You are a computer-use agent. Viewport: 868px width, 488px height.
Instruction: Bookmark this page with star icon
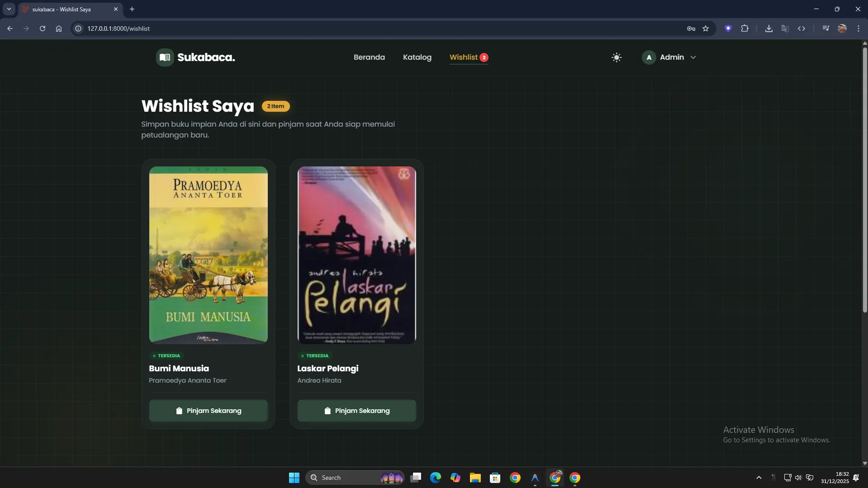click(705, 28)
